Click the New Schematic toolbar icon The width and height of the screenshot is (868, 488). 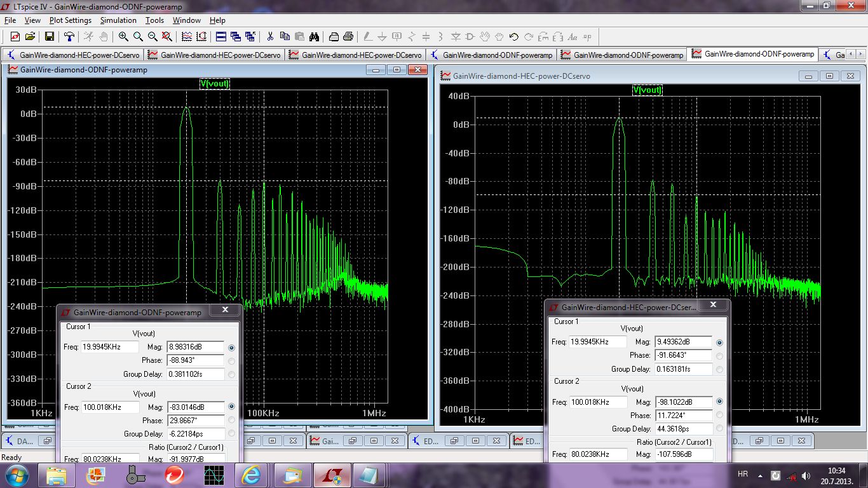pos(15,37)
